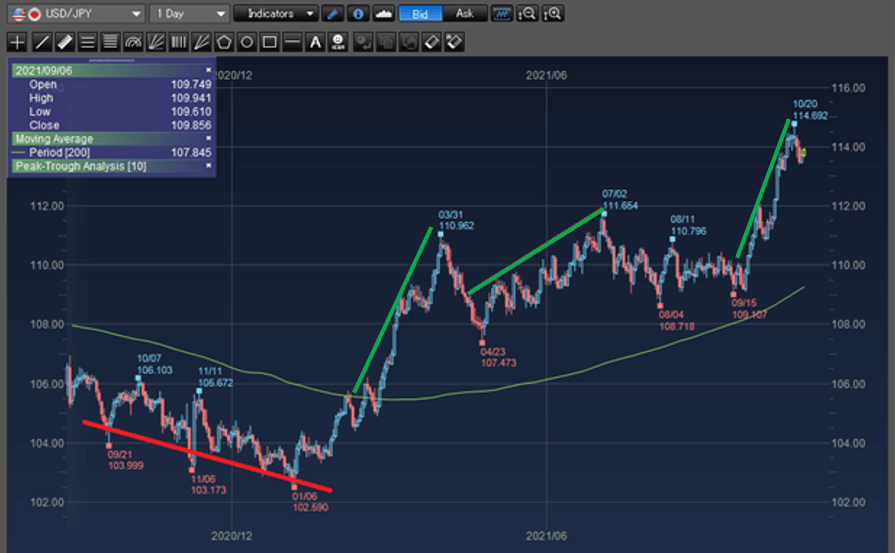Open the 1 Day timeframe dropdown
Screen dimensions: 895x553
189,14
